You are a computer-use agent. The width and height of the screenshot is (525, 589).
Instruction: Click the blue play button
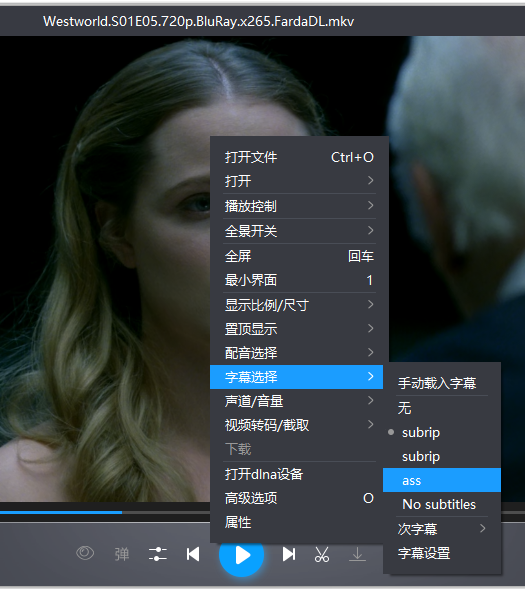pyautogui.click(x=241, y=555)
